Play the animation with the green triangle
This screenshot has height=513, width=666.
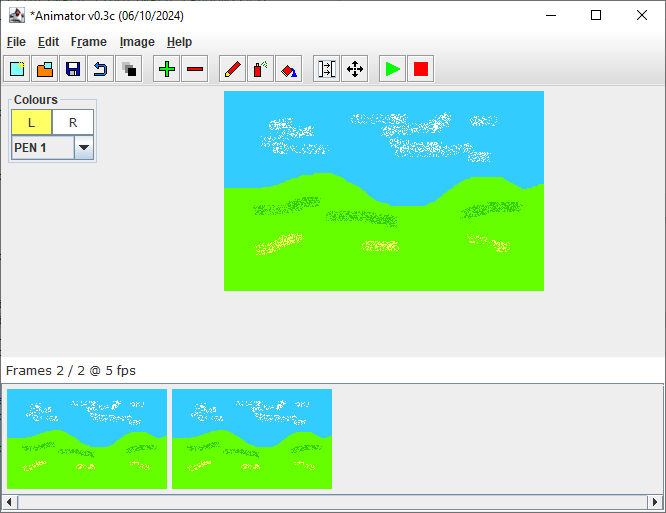pyautogui.click(x=392, y=69)
